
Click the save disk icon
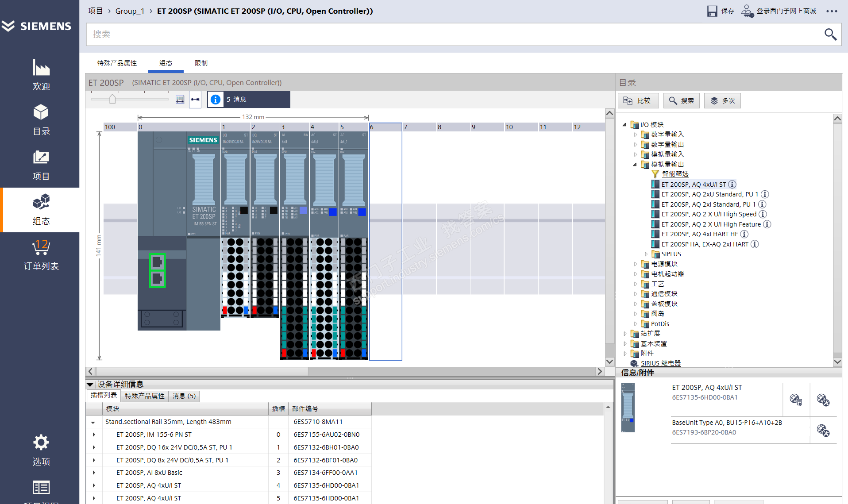coord(712,11)
